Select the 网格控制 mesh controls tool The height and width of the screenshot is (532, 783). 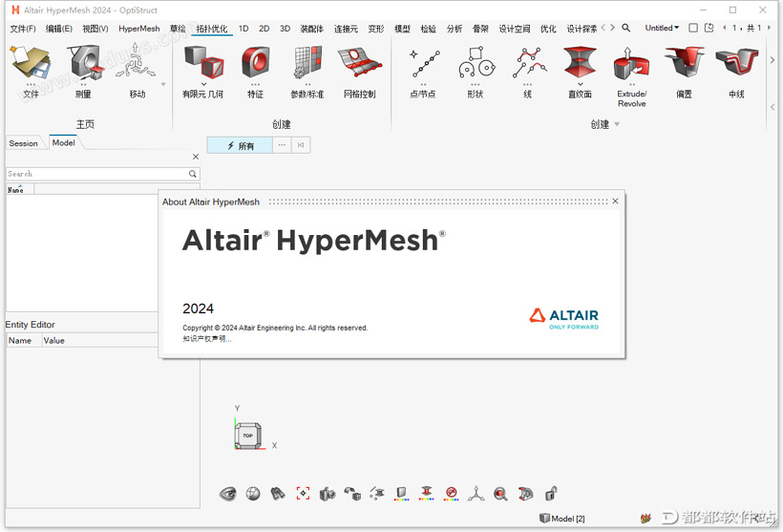[x=360, y=62]
